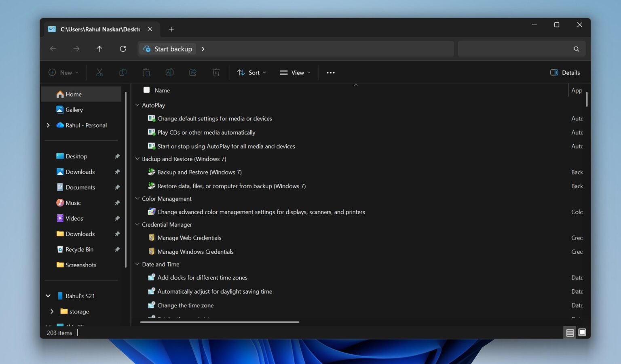Screen dimensions: 621x364
Task: Click the Share icon in toolbar
Action: pos(193,73)
